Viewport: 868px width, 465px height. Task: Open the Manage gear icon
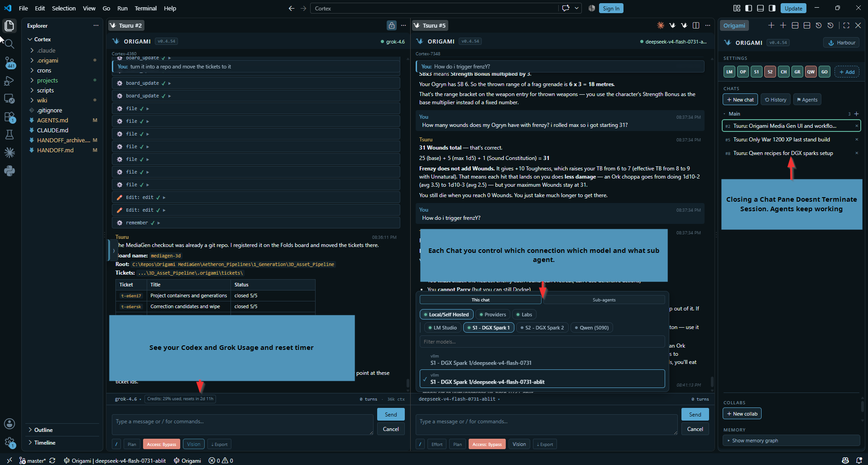[x=10, y=442]
